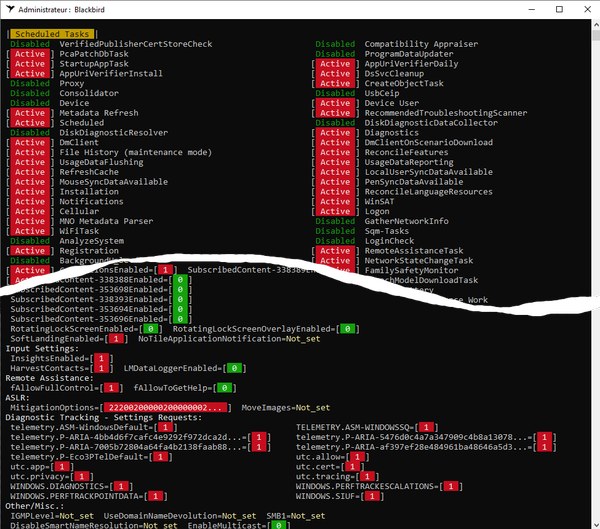Click fAllowToGetHelp value 0
Screen dimensions: 600x529
click(x=225, y=388)
